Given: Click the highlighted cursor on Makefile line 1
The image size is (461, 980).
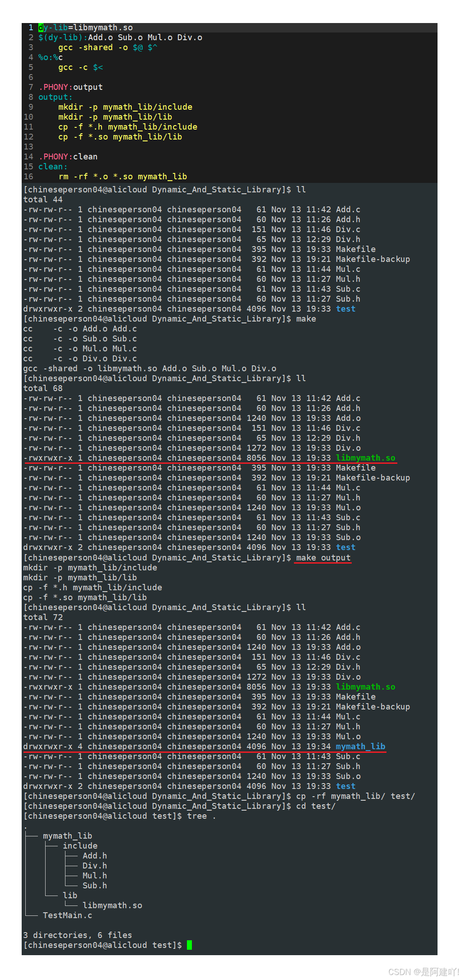Looking at the screenshot, I should [x=41, y=28].
